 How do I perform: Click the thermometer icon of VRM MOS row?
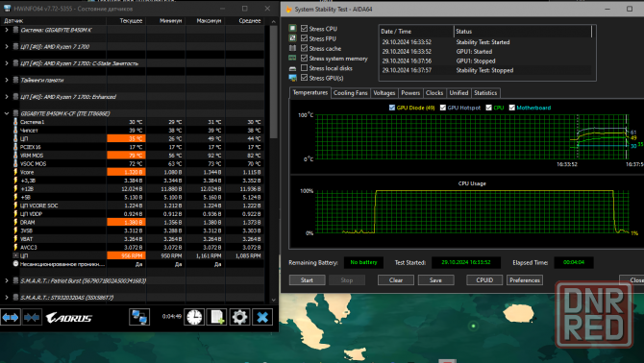15,155
